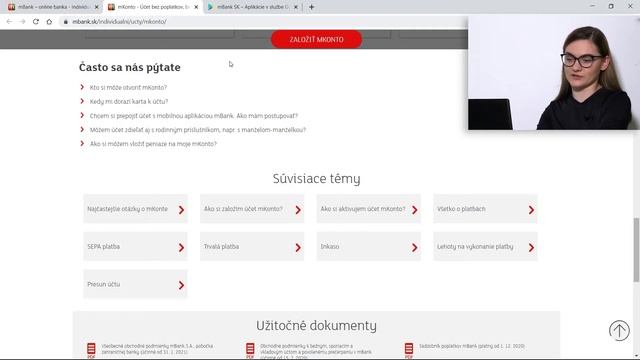Click the scroll-to-top arrow circle
This screenshot has height=360, width=640.
point(619,330)
